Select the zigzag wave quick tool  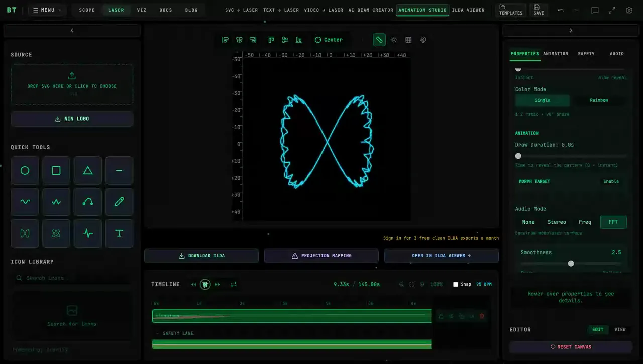coord(56,202)
